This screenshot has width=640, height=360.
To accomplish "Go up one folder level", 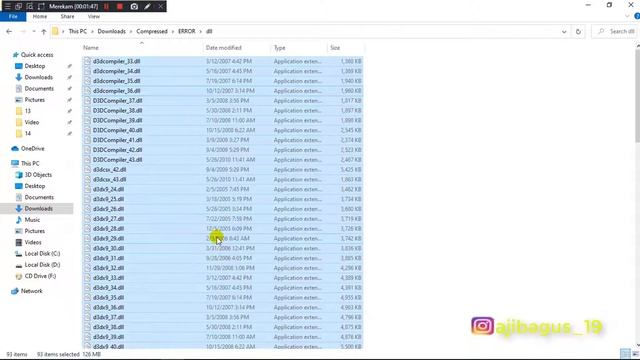I will tap(44, 31).
